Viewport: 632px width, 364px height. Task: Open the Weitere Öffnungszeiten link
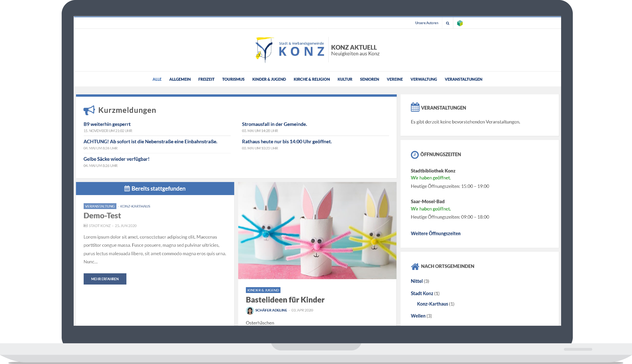435,233
